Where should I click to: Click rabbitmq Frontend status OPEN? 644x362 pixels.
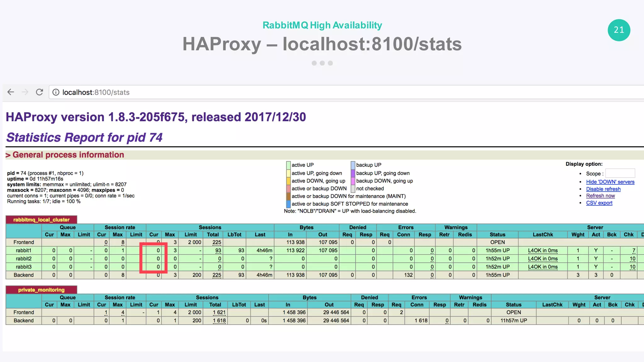pyautogui.click(x=497, y=242)
